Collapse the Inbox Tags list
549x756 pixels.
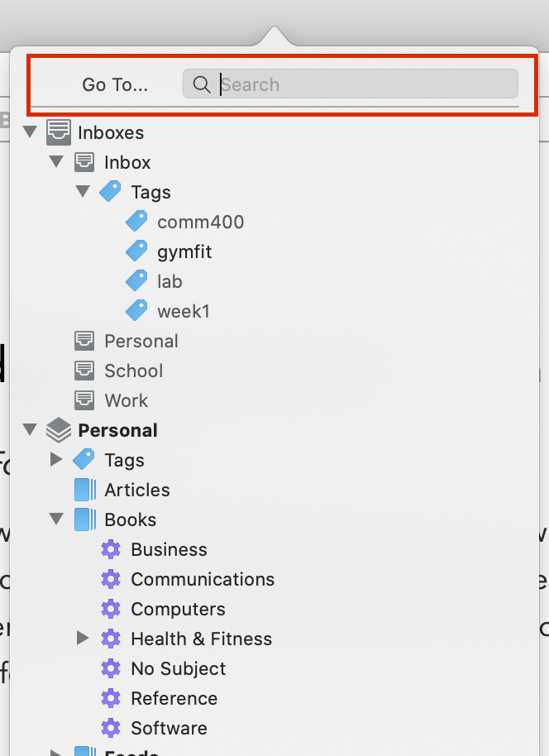(83, 191)
